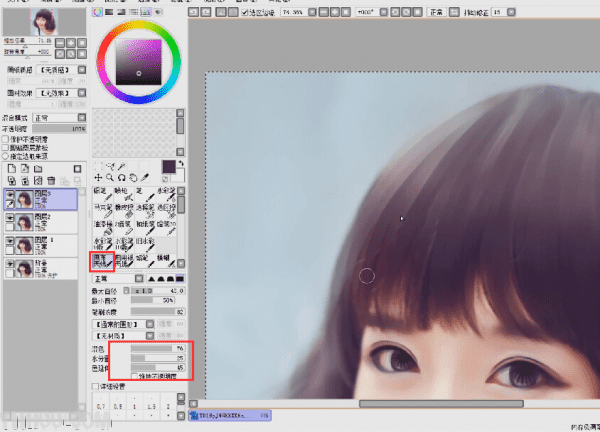600x432 pixels.
Task: Toggle the show selection edge checkbox
Action: tap(245, 12)
